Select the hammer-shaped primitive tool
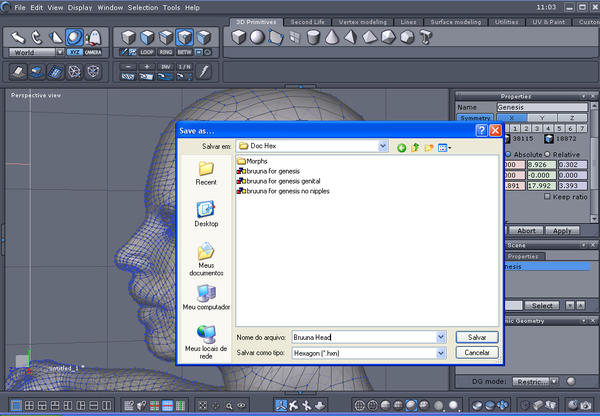 426,38
